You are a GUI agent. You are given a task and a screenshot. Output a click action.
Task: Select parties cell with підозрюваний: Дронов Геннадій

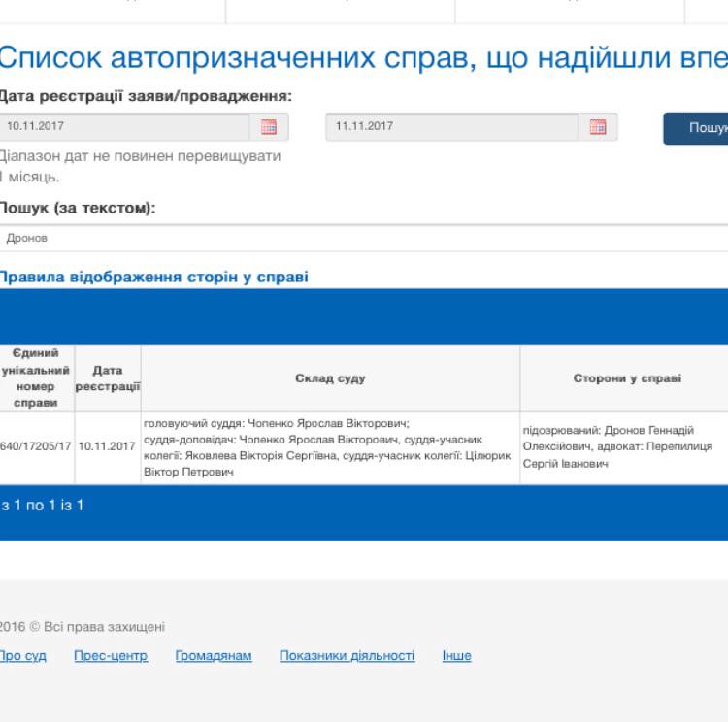[x=624, y=446]
